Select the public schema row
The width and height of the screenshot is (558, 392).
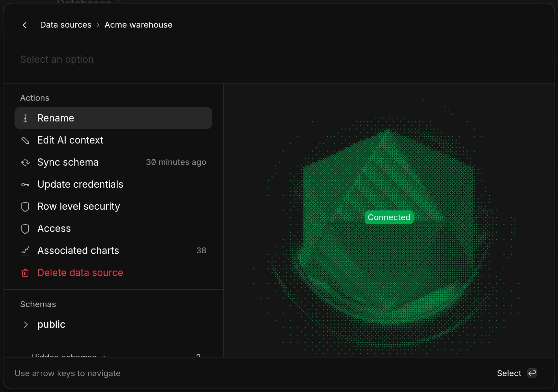pos(113,324)
